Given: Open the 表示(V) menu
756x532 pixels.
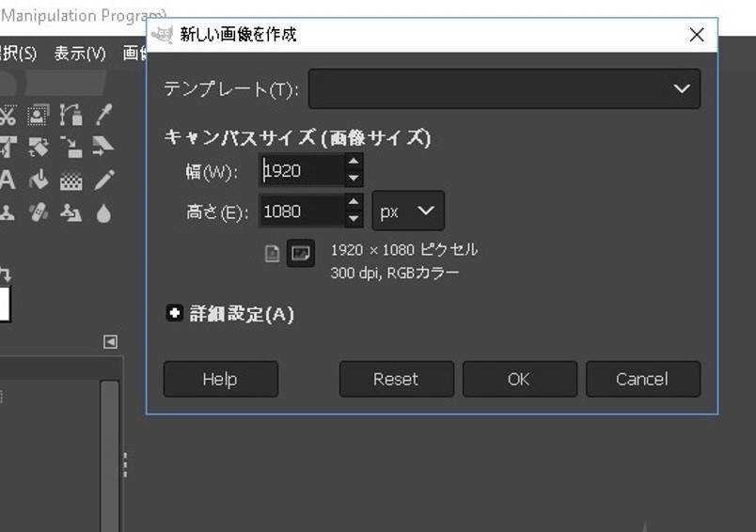Looking at the screenshot, I should pyautogui.click(x=80, y=53).
